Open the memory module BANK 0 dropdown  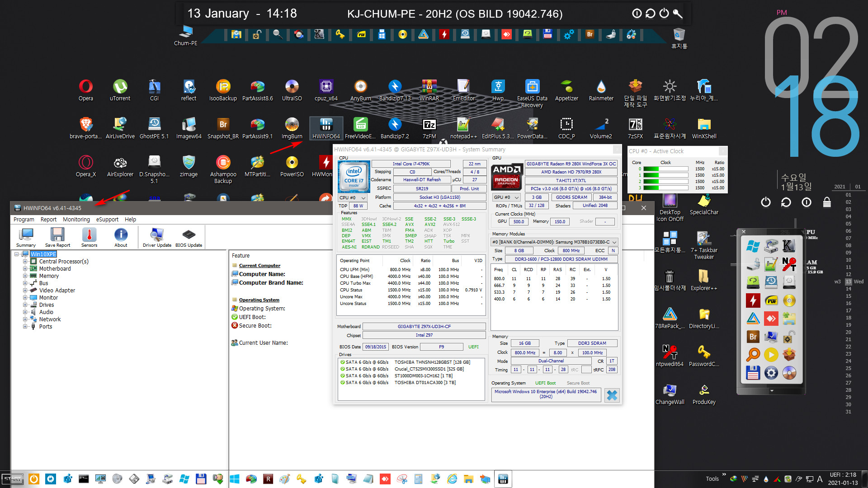coord(554,242)
